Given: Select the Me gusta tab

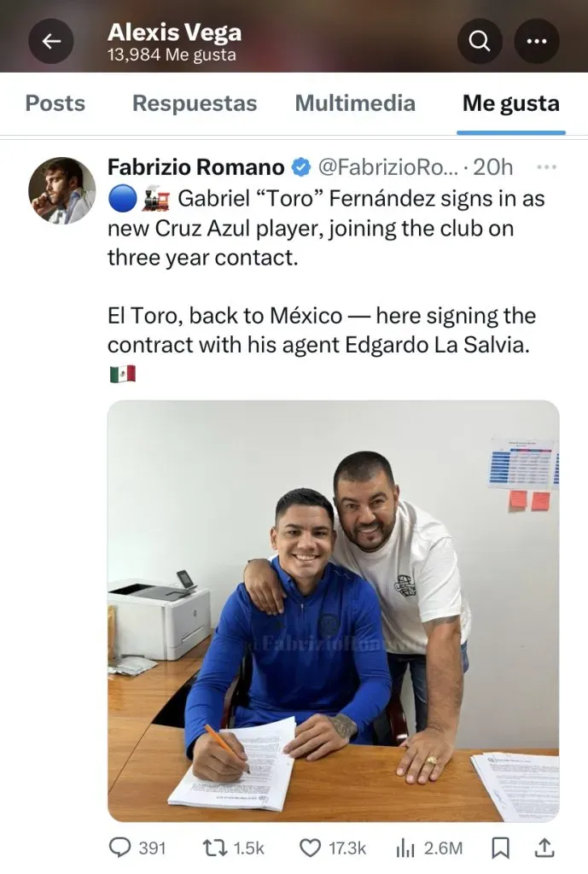Looking at the screenshot, I should (511, 103).
